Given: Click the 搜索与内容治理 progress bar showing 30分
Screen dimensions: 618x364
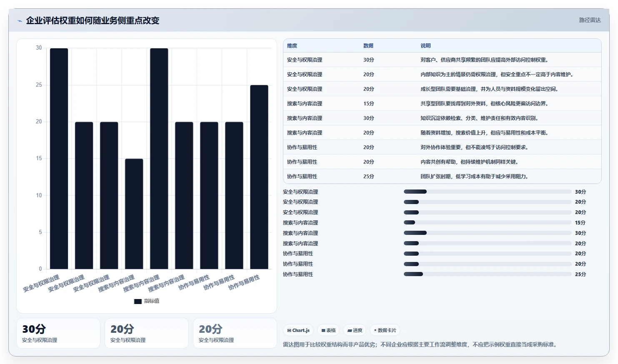Looking at the screenshot, I should click(x=488, y=233).
